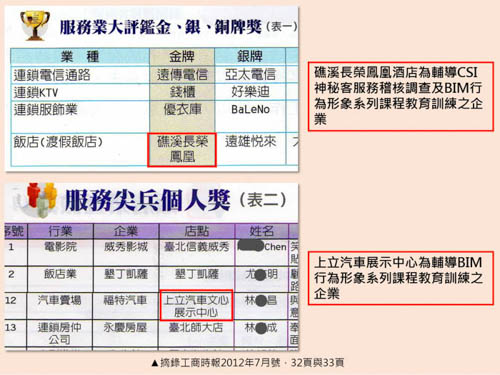
Task: Click the 福特汽車 enterprise cell
Action: [125, 301]
